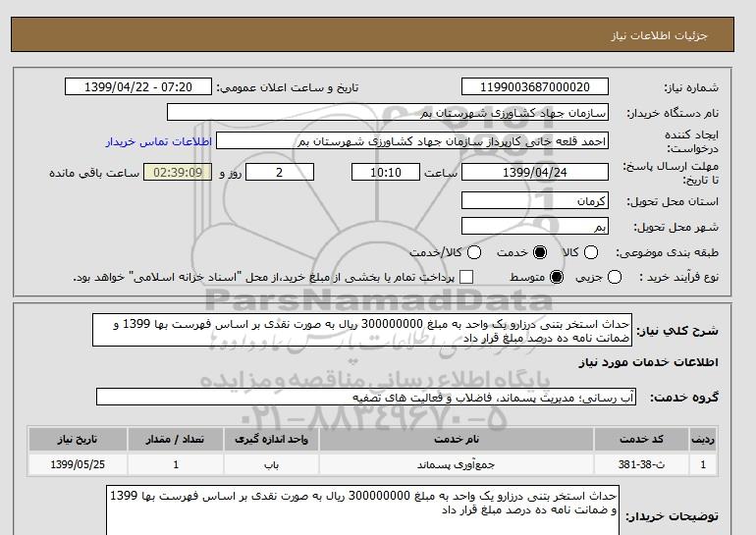
Task: Open the buyer contact information link
Action: [x=159, y=142]
